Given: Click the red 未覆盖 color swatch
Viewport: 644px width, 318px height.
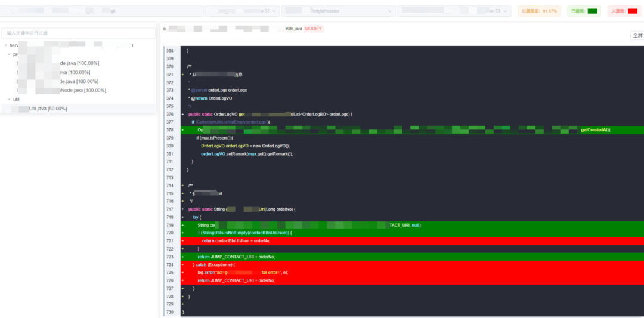Looking at the screenshot, I should pos(633,11).
